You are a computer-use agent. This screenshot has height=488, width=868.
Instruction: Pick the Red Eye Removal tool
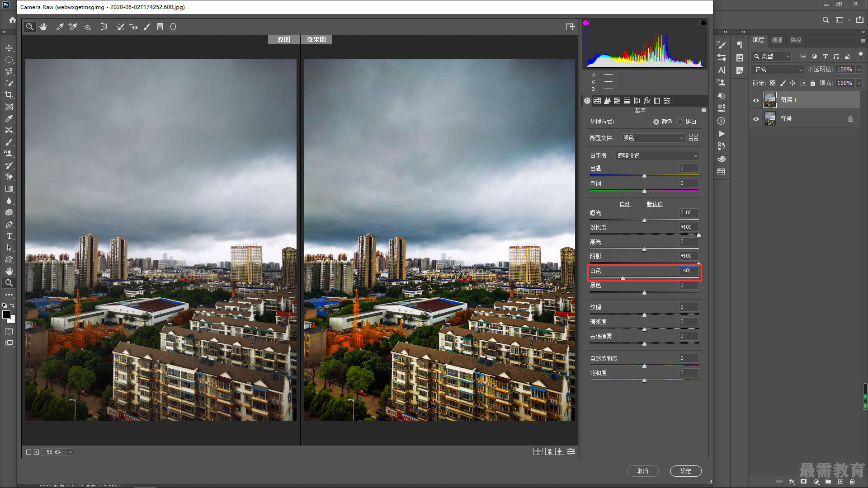tap(133, 27)
